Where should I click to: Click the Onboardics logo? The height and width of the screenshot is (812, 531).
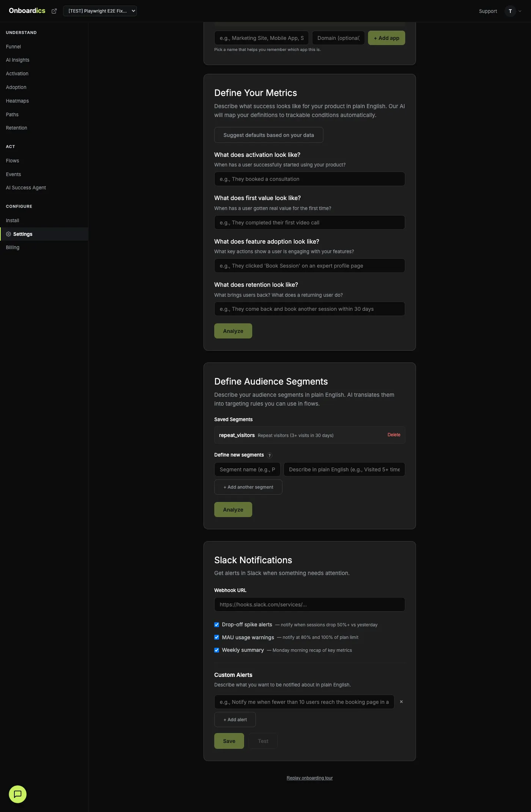pos(27,11)
